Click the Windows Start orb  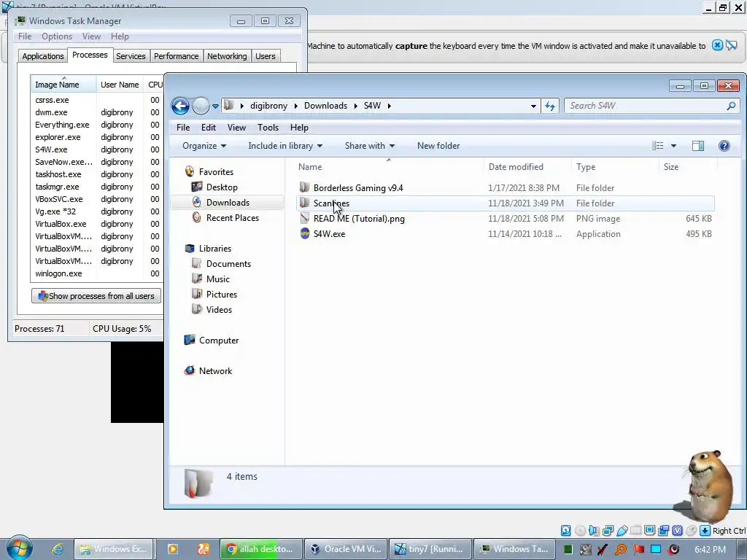19,548
